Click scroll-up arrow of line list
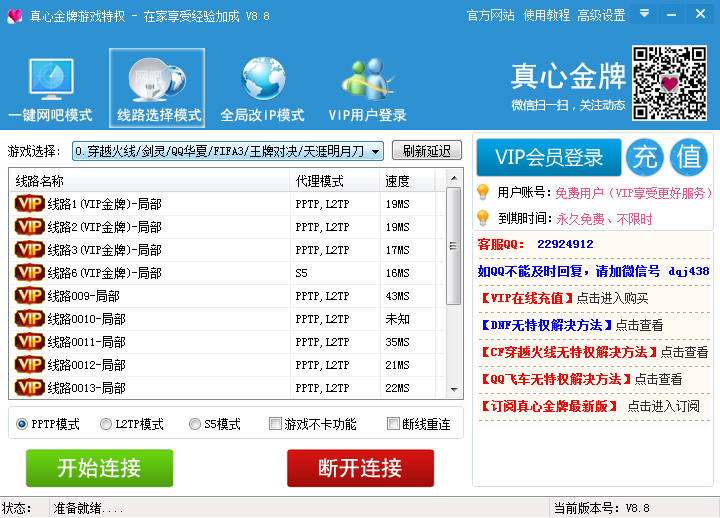Viewport: 720px width, 518px height. [454, 178]
